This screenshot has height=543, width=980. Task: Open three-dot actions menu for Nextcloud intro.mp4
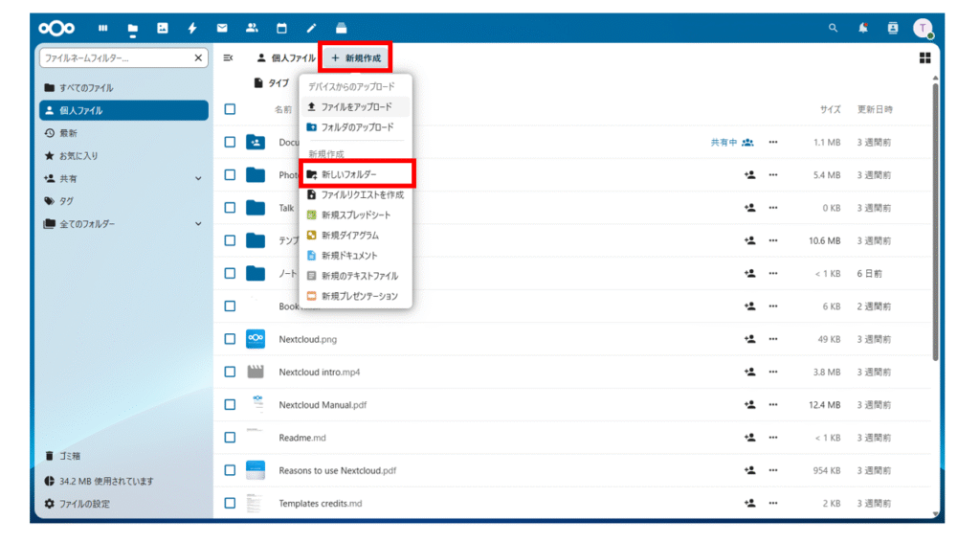click(x=773, y=372)
